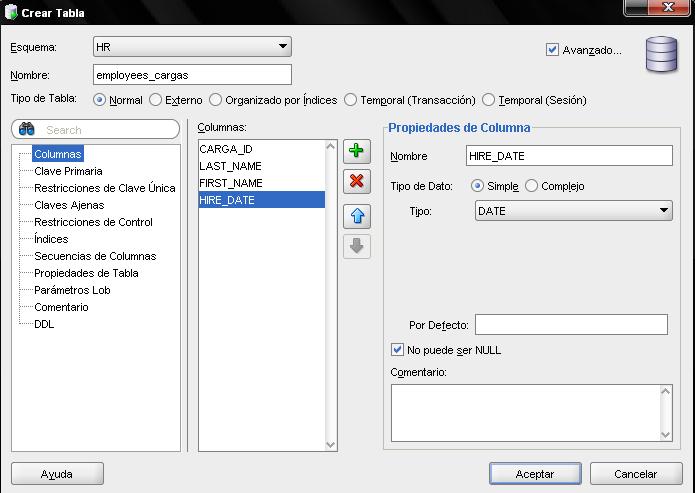Open the Esquema HR dropdown
Image resolution: width=695 pixels, height=493 pixels.
192,47
